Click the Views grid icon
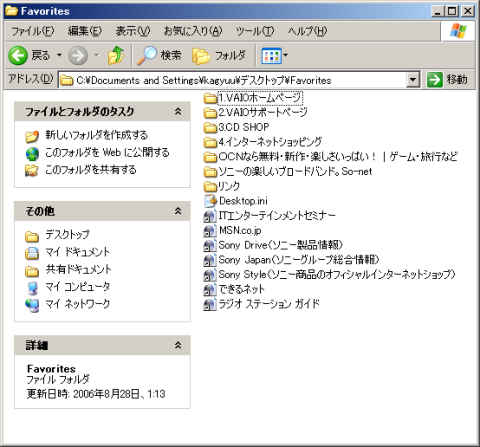 tap(271, 56)
